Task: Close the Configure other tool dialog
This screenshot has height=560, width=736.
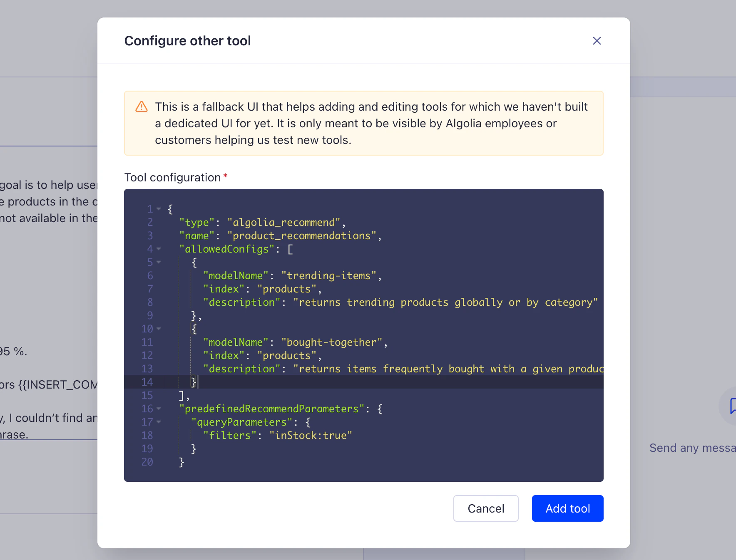Action: click(597, 41)
